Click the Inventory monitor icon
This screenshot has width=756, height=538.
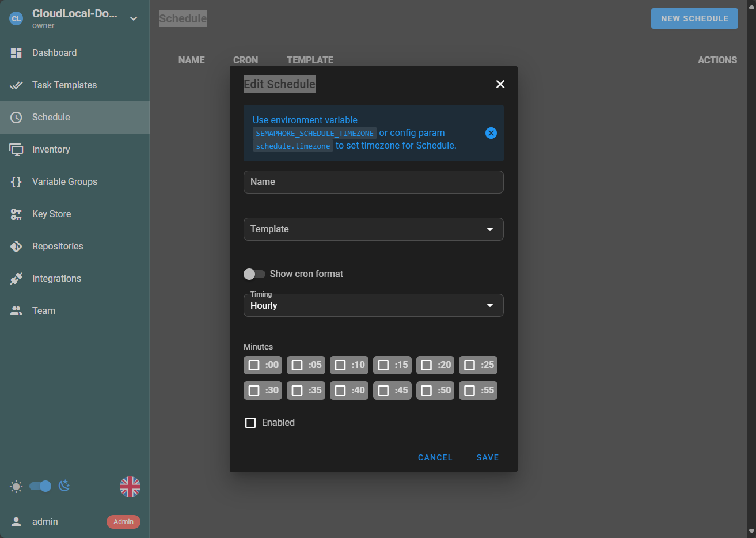[16, 150]
